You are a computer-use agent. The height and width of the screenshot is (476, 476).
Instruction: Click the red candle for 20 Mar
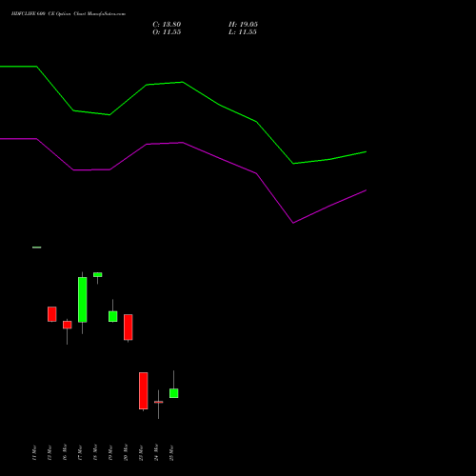(x=129, y=327)
